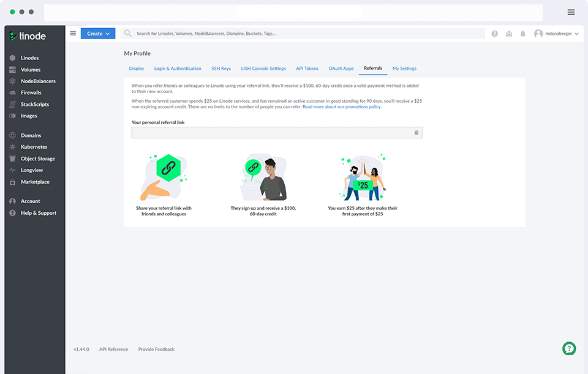Open the API Reference footer link
The image size is (588, 374).
pyautogui.click(x=113, y=350)
